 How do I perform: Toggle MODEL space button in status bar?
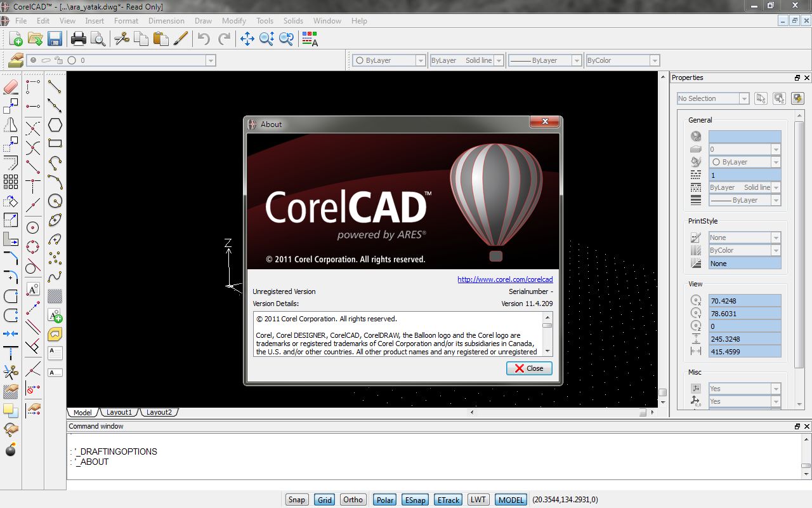click(x=511, y=500)
